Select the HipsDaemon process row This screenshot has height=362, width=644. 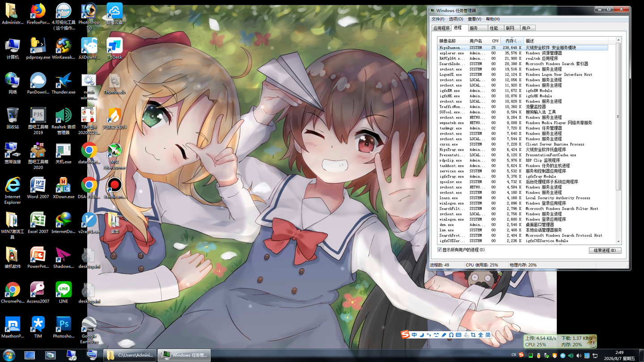pos(522,48)
